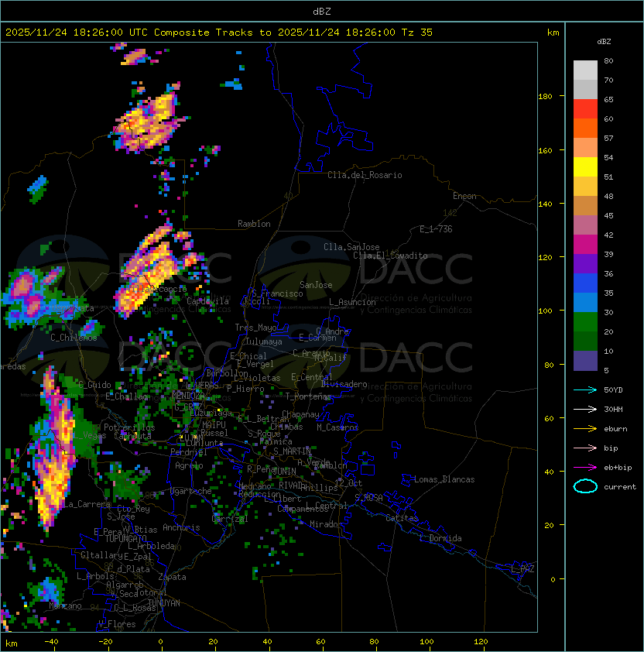Click the slate 5-10 dBZ swatch
Image resolution: width=644 pixels, height=652 pixels.
585,361
